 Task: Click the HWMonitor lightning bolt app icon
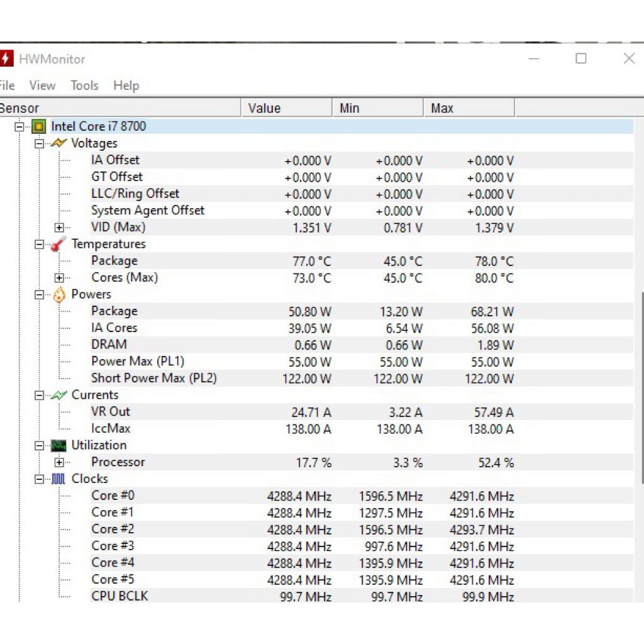6,59
